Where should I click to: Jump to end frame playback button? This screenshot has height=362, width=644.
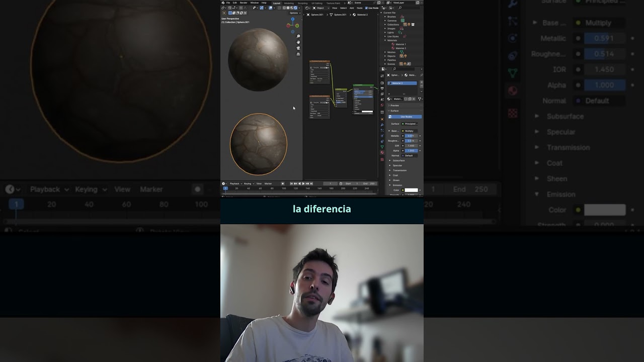coord(311,184)
